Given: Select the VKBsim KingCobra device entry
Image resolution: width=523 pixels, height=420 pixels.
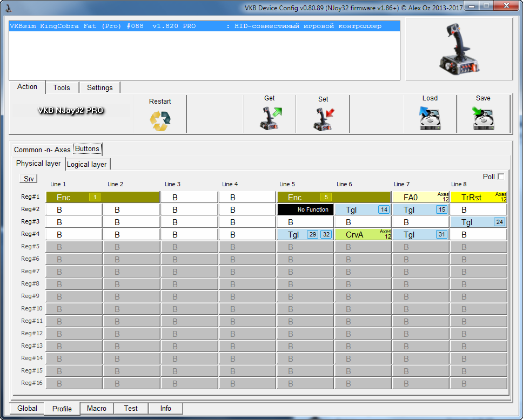Looking at the screenshot, I should pos(204,26).
